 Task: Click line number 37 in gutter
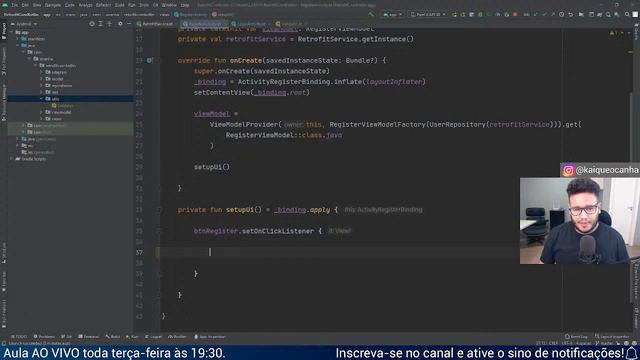pyautogui.click(x=139, y=252)
